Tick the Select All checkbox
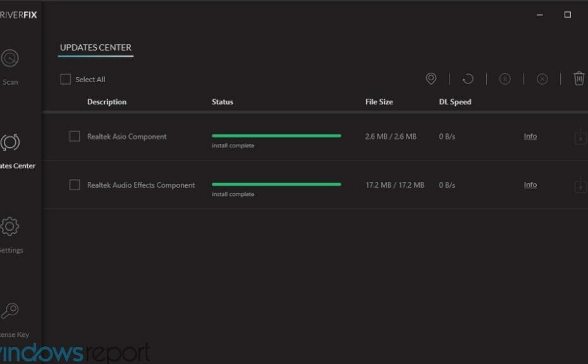 [x=66, y=79]
